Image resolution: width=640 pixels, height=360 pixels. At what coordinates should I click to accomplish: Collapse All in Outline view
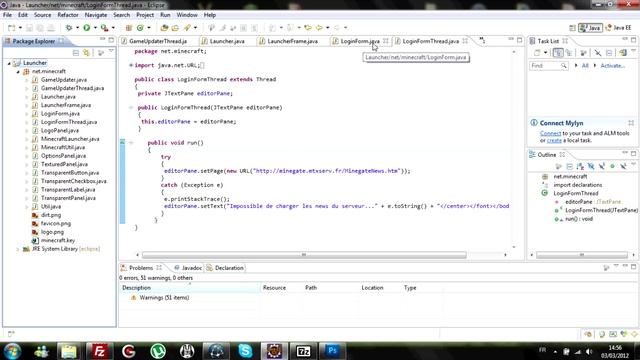coord(569,166)
